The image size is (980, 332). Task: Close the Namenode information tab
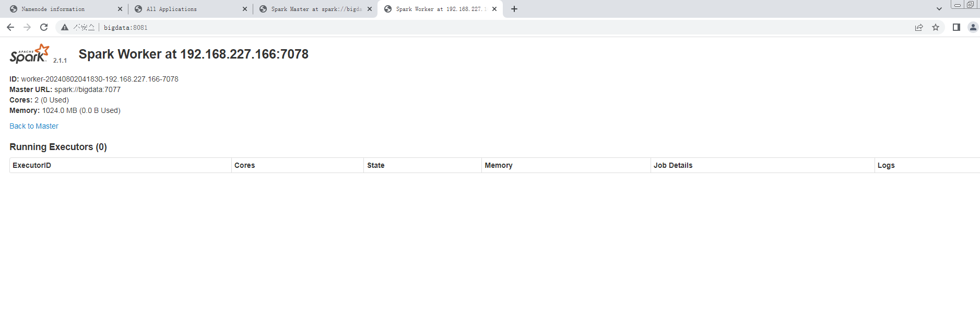(x=120, y=9)
